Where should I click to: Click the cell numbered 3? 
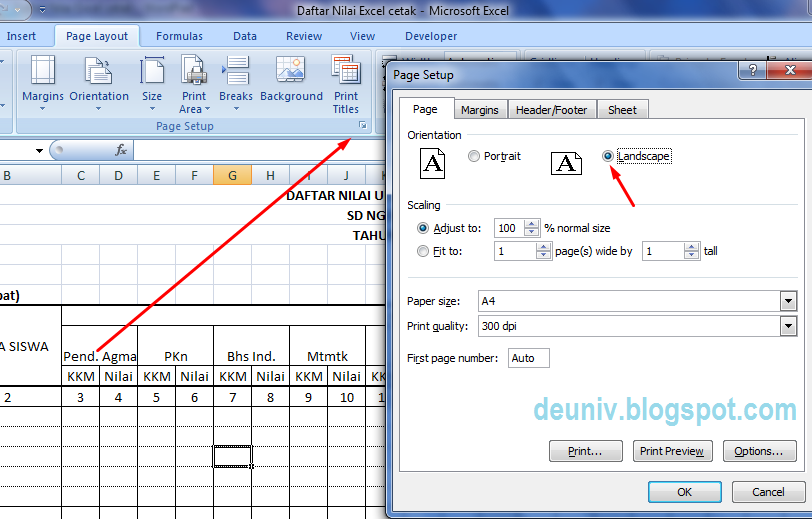80,397
